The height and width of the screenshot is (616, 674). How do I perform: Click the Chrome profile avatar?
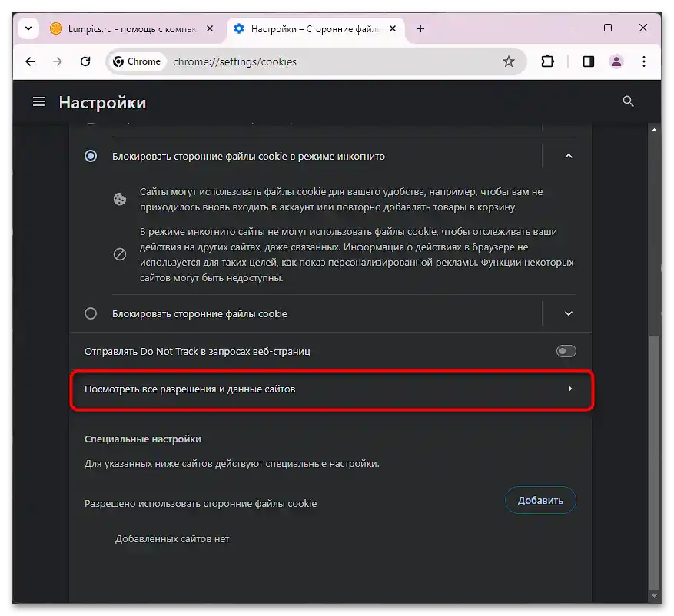616,61
